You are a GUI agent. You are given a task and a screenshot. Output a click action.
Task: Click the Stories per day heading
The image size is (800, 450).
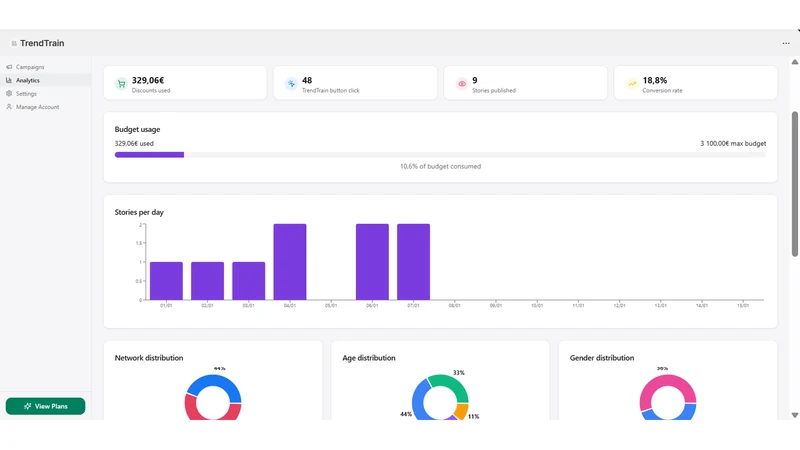[x=139, y=212]
